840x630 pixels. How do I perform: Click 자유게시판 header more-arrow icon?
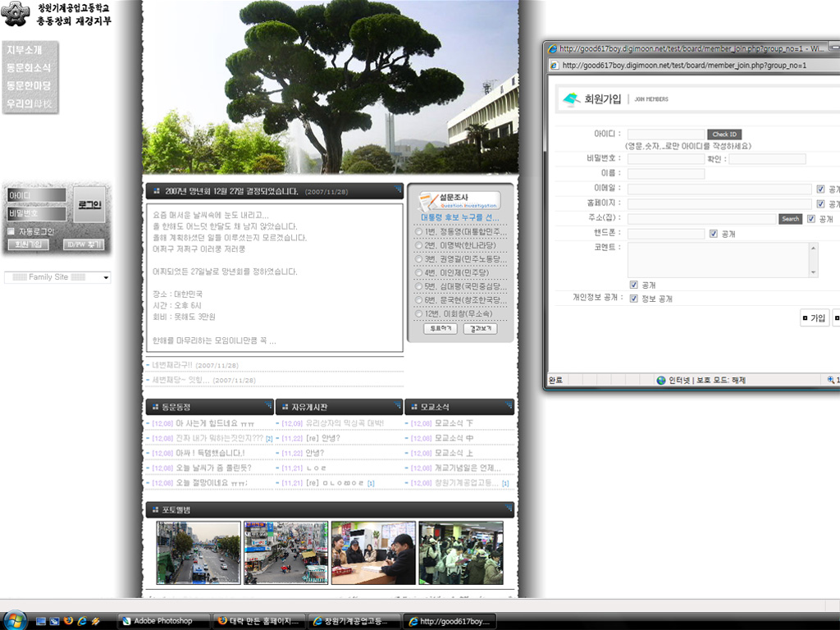[x=398, y=404]
